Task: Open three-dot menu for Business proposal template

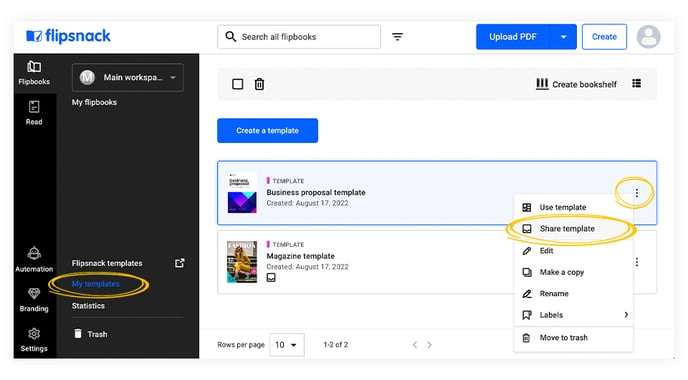Action: point(637,193)
